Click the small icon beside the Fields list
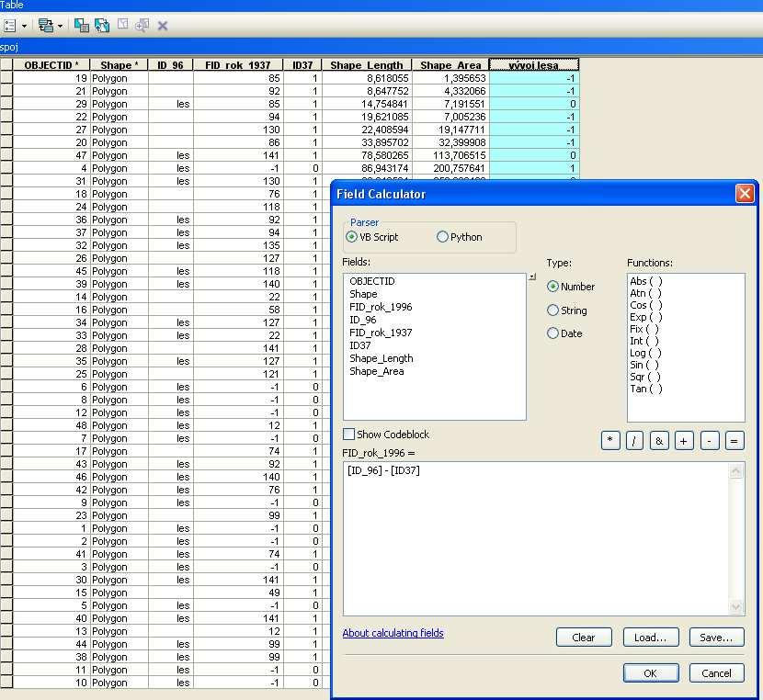 click(532, 277)
